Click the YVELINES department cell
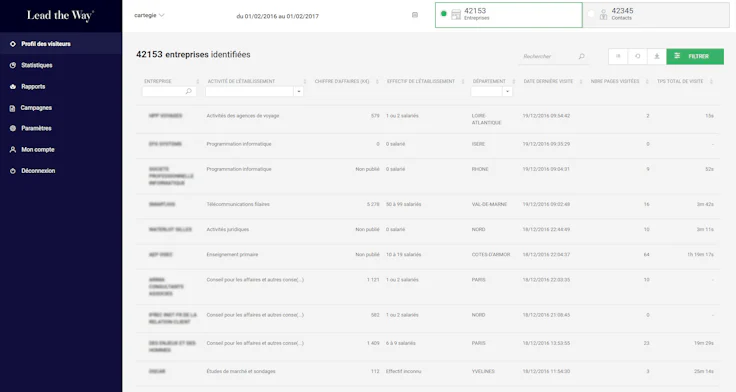Screen dimensions: 736x392 point(483,371)
